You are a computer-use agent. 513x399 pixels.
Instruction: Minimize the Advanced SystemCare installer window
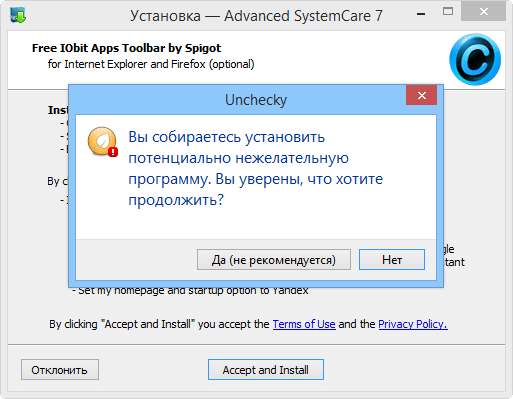coord(421,14)
